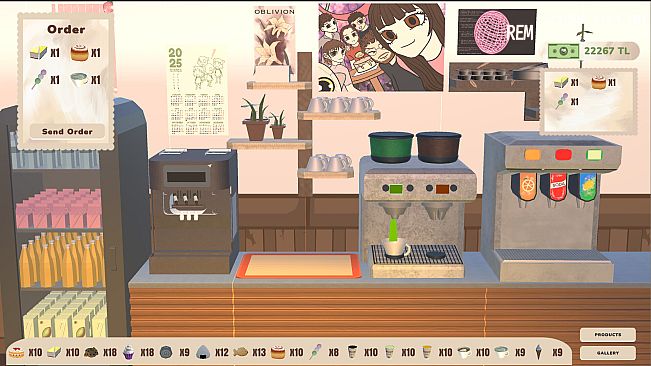
Task: Click the large potted plant on shelf
Action: tap(255, 118)
